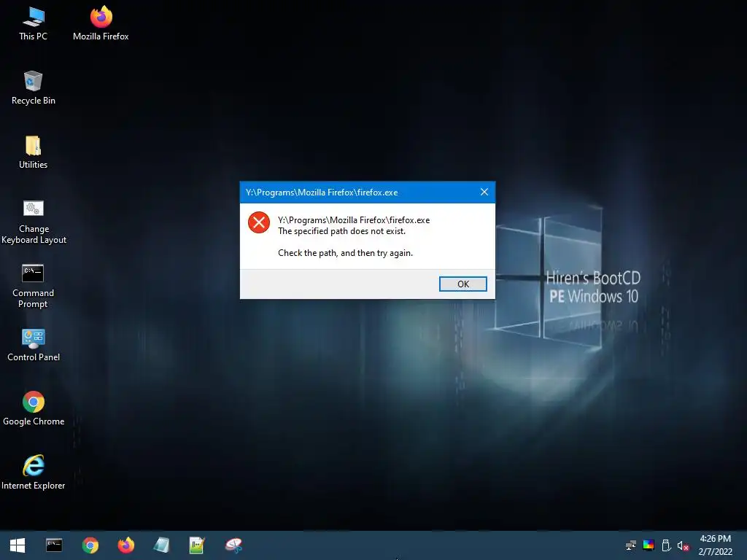747x560 pixels.
Task: Launch Google Chrome from the taskbar
Action: point(90,545)
